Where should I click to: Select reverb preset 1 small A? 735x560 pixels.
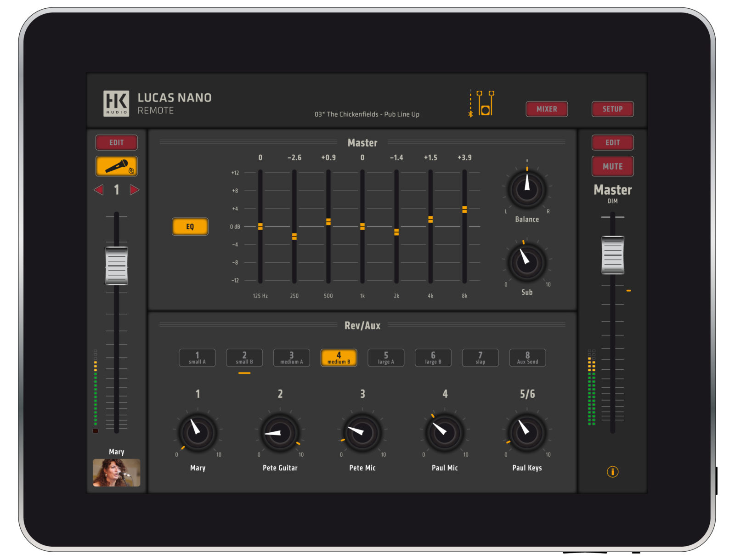197,358
